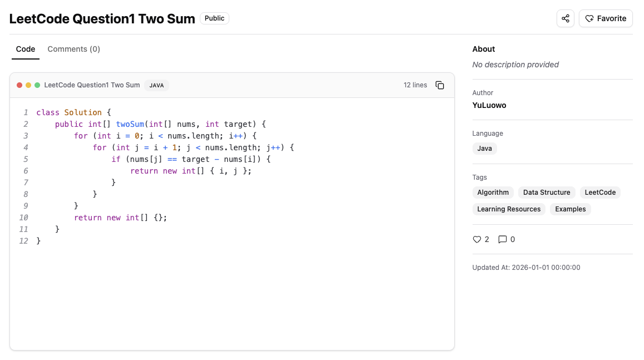Click line number 12 in gutter
The image size is (644, 360).
pos(23,241)
